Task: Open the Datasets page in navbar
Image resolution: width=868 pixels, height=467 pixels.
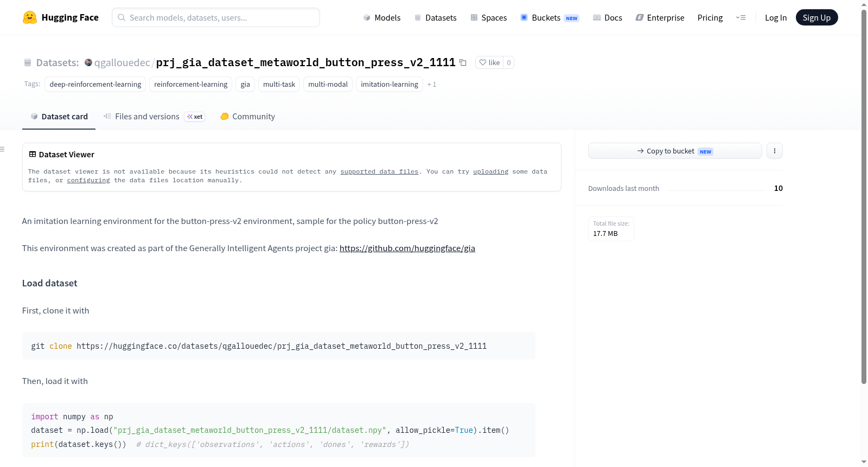Action: pos(436,17)
